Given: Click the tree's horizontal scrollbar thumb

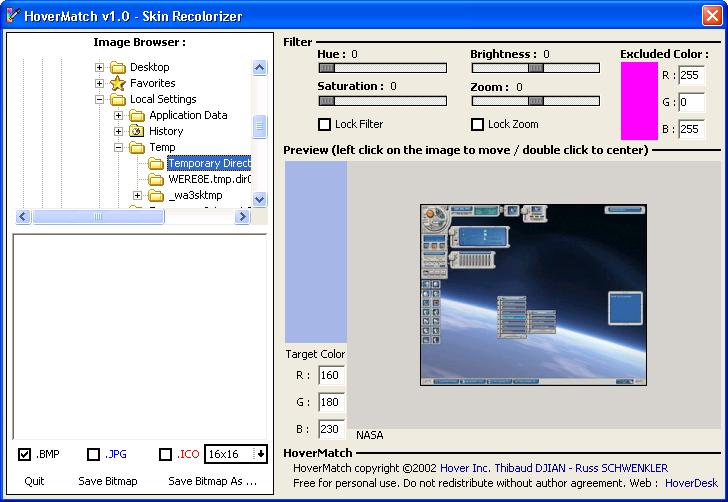Looking at the screenshot, I should pos(98,216).
